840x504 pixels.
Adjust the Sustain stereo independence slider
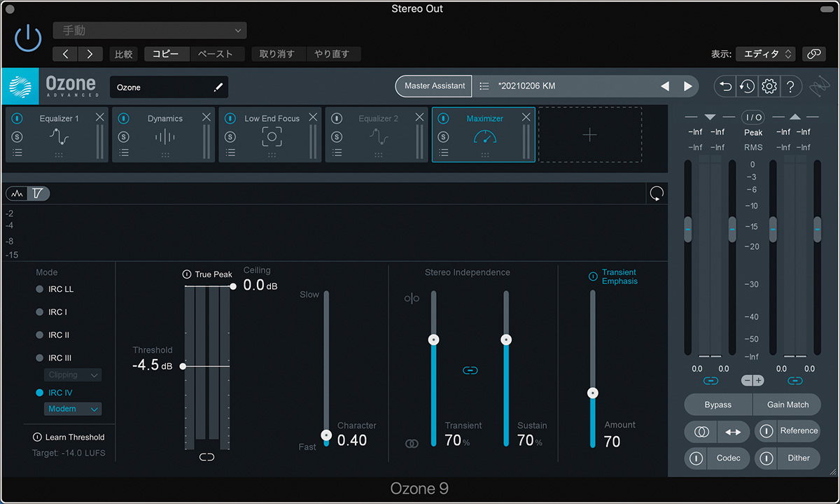[x=506, y=339]
